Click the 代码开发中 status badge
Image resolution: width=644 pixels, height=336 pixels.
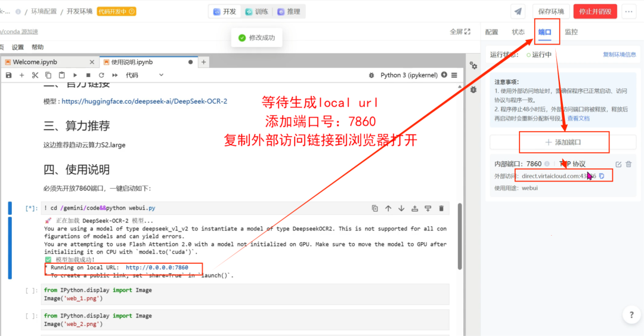[x=117, y=11]
